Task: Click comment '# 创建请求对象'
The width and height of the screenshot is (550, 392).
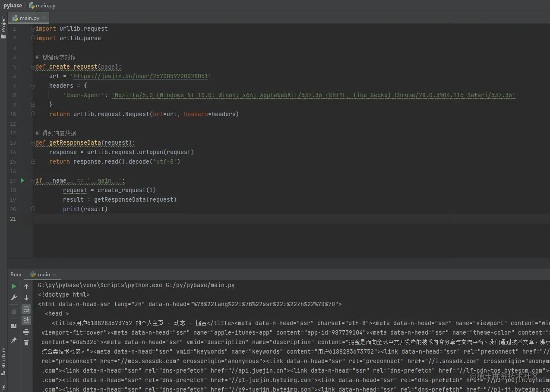Action: [56, 57]
